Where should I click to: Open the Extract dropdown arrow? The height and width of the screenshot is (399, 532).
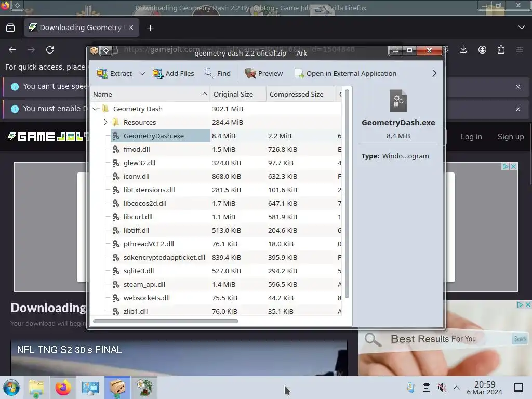[142, 74]
